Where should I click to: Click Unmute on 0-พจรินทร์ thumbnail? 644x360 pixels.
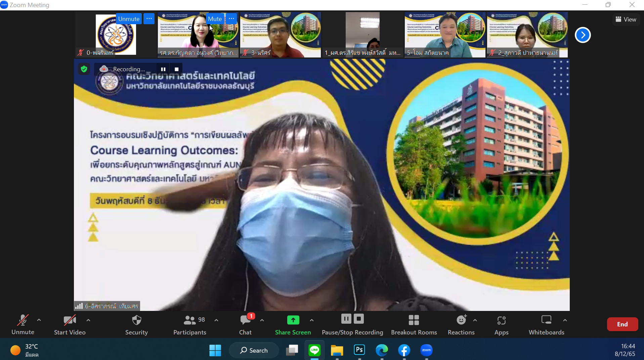pyautogui.click(x=129, y=19)
